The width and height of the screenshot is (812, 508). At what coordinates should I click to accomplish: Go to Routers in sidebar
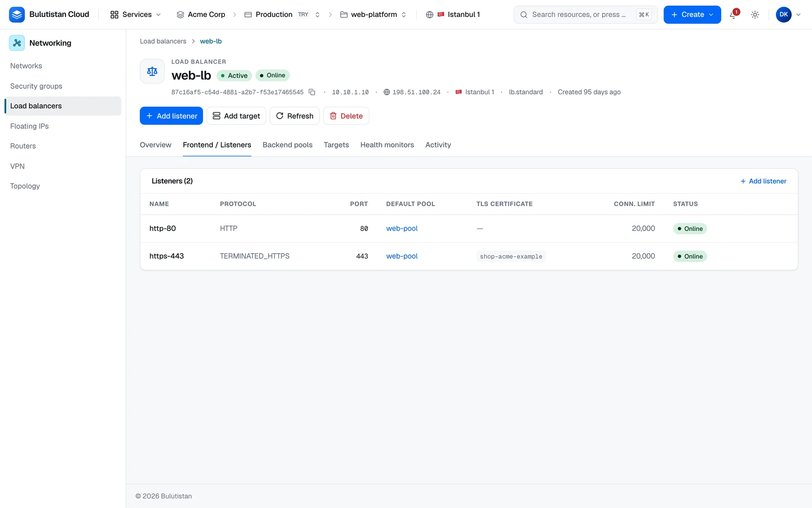63,146
